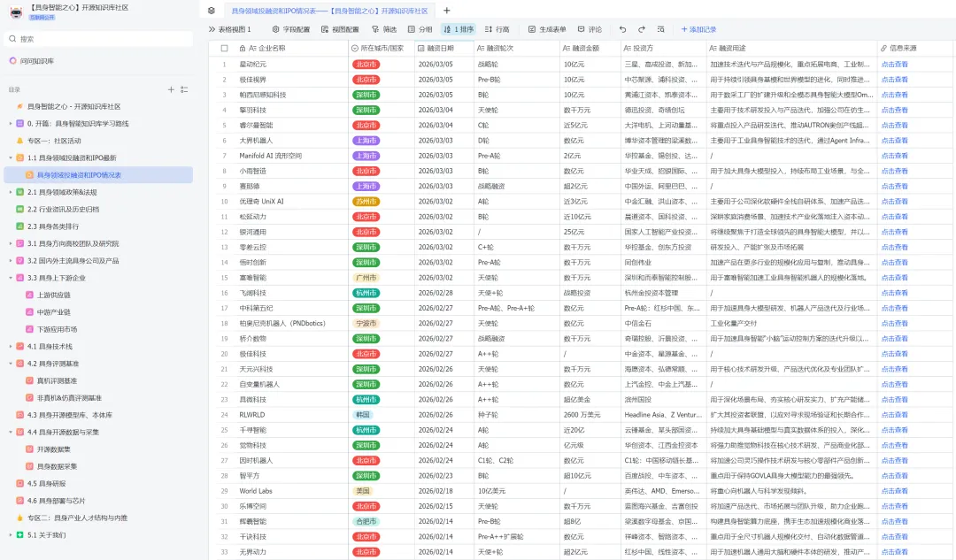Collapse the 4.2 具身评测基准 node
This screenshot has width=956, height=560.
(11, 364)
